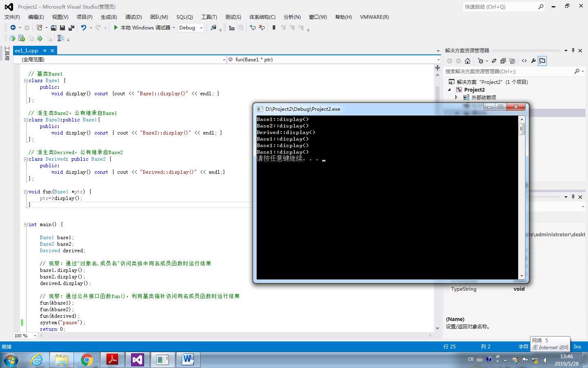Click the Open File toolbar icon
Viewport: 588px width, 368px height.
click(x=53, y=27)
